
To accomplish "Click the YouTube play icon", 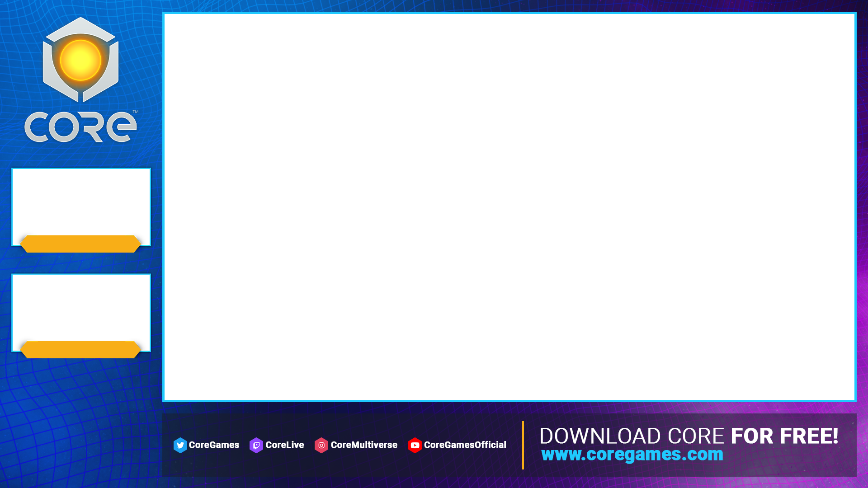I will coord(415,445).
